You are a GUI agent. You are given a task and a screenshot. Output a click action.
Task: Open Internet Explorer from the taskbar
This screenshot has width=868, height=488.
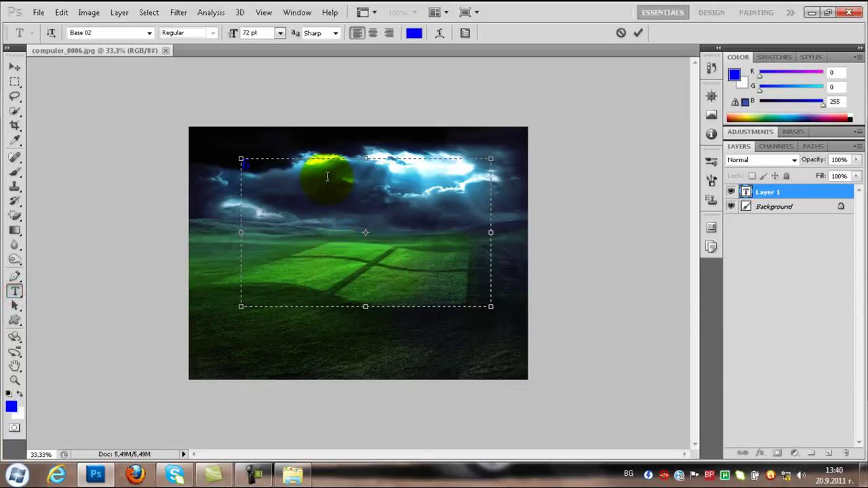coord(56,474)
